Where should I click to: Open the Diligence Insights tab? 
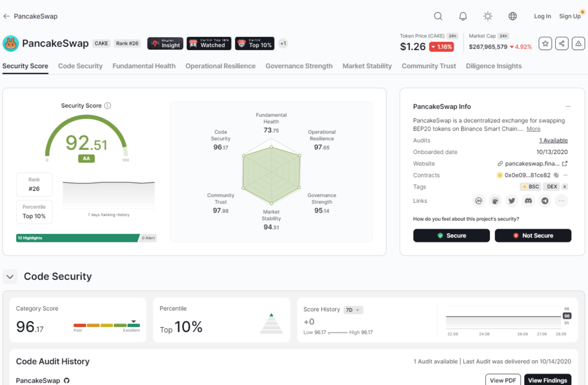(494, 66)
